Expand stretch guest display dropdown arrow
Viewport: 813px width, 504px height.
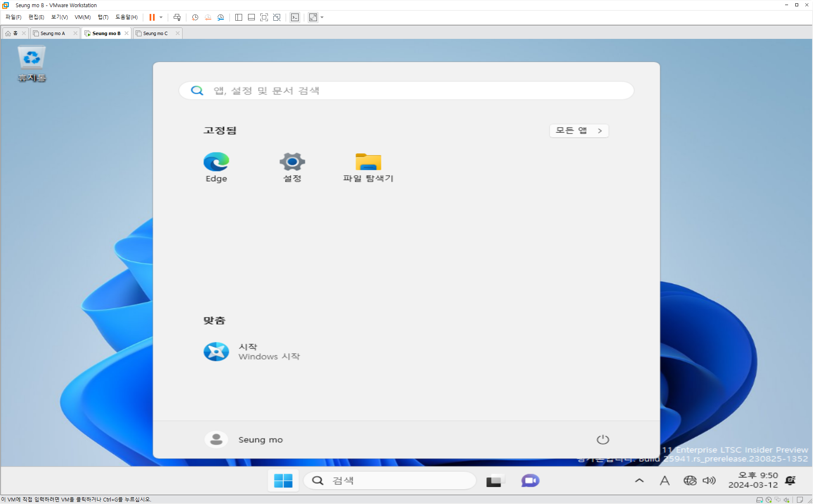point(322,17)
